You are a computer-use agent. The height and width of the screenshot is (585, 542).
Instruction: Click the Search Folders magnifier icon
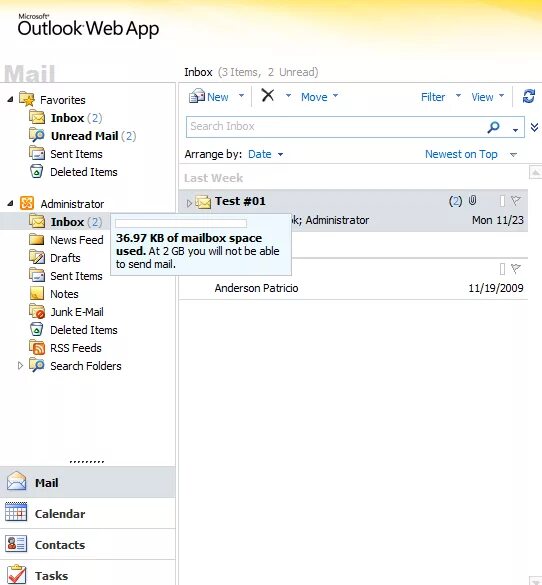37,365
